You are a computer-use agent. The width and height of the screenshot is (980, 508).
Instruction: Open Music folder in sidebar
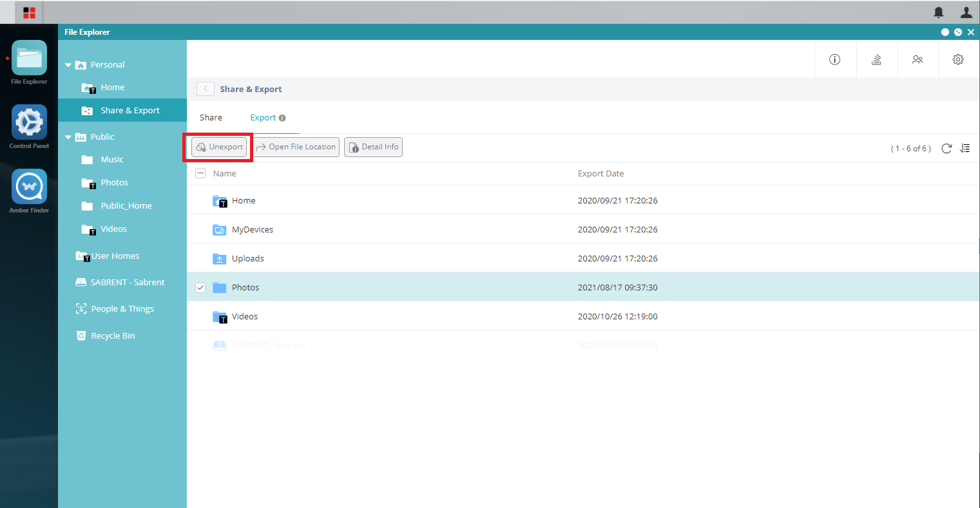(x=112, y=160)
